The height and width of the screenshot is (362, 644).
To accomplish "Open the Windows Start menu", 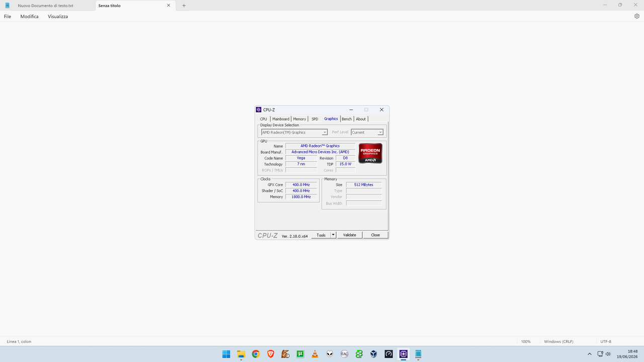I will 226,354.
